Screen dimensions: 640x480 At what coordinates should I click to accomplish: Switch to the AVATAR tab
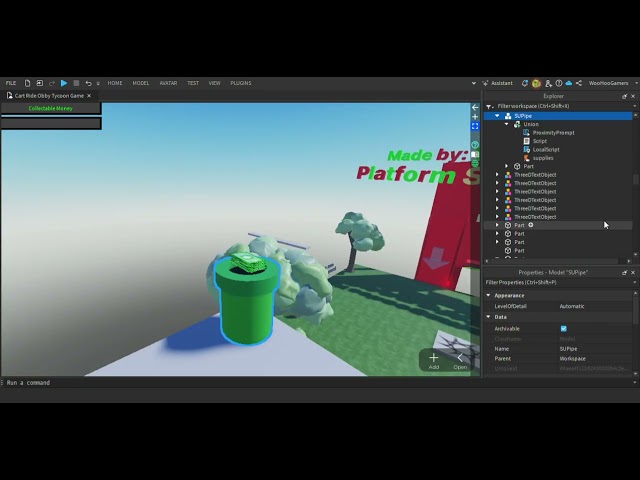click(x=168, y=83)
